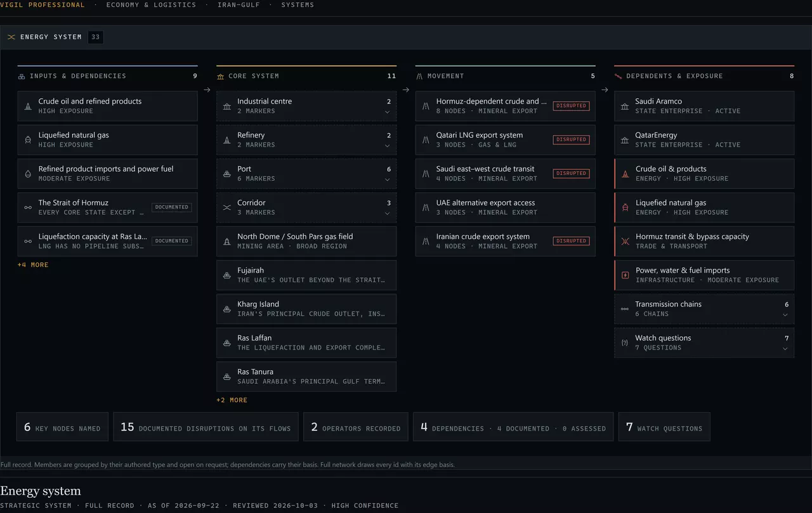Screen dimensions: 812x513
Task: Click the Core System column icon
Action: point(221,76)
